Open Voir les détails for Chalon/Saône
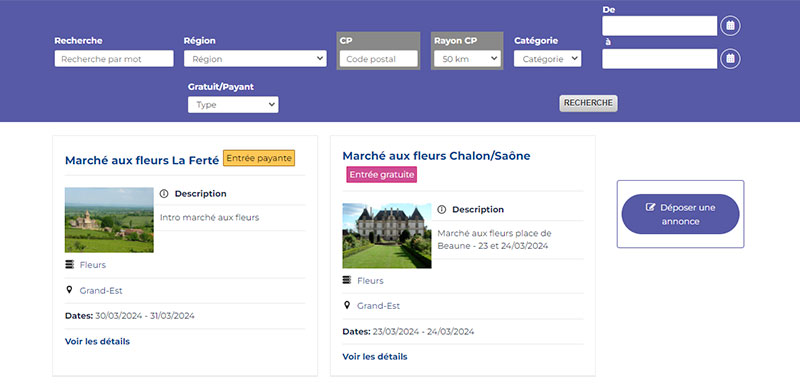Screen dimensions: 800x384 [374, 356]
